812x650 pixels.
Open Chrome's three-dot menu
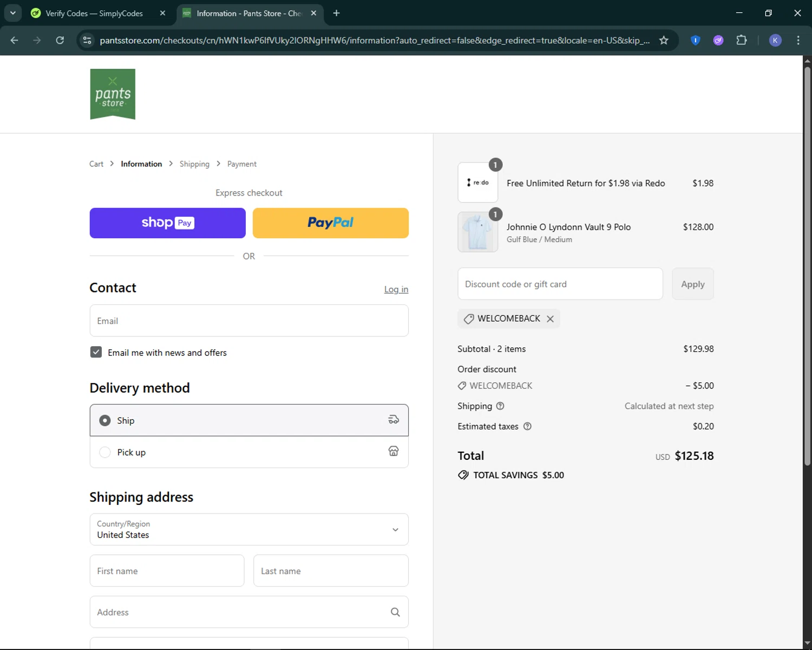tap(798, 40)
